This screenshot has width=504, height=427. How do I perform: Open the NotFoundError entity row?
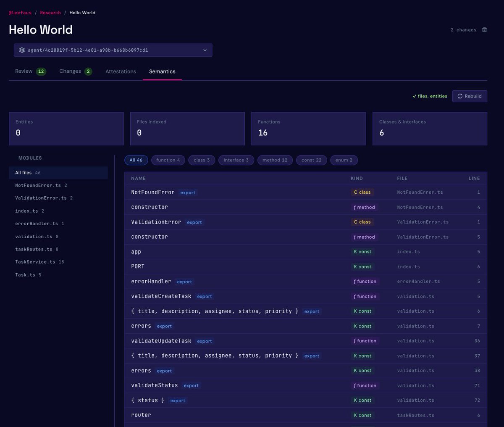pyautogui.click(x=306, y=192)
